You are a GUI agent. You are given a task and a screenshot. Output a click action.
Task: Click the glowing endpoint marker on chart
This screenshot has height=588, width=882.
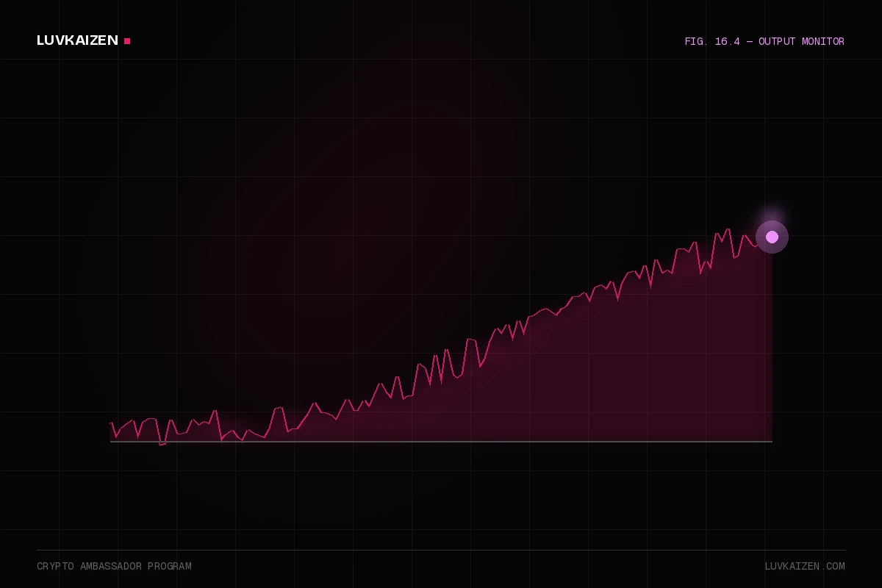tap(772, 237)
